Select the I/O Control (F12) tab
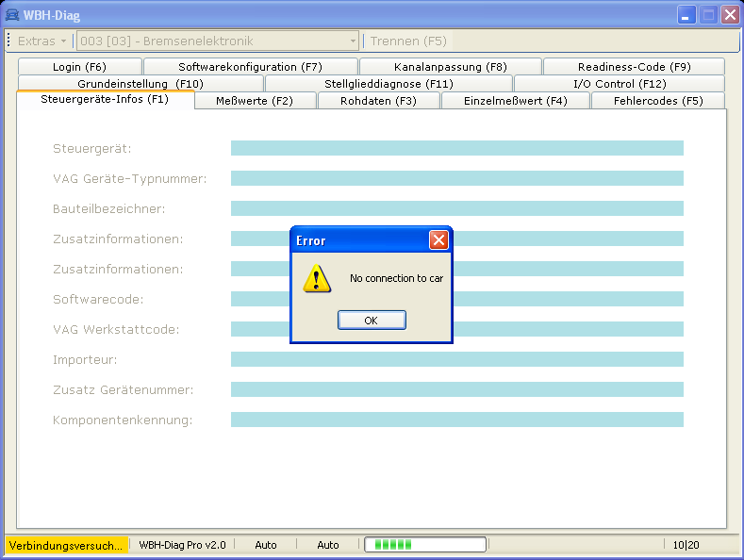Image resolution: width=744 pixels, height=560 pixels. pos(620,84)
